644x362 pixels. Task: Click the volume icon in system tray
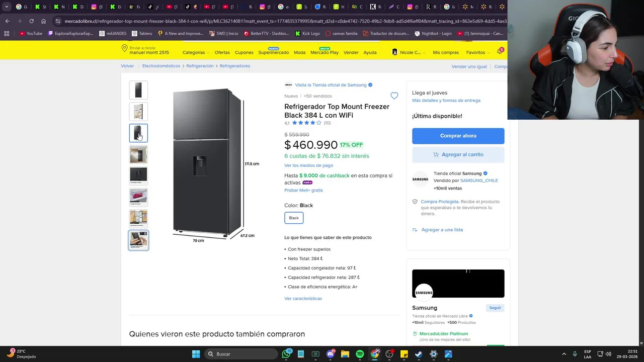pos(608,354)
